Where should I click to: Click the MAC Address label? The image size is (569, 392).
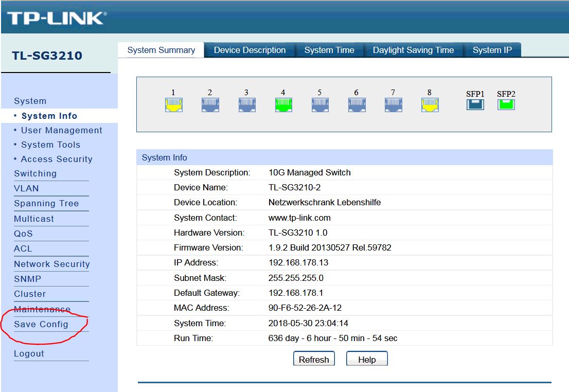pos(201,308)
